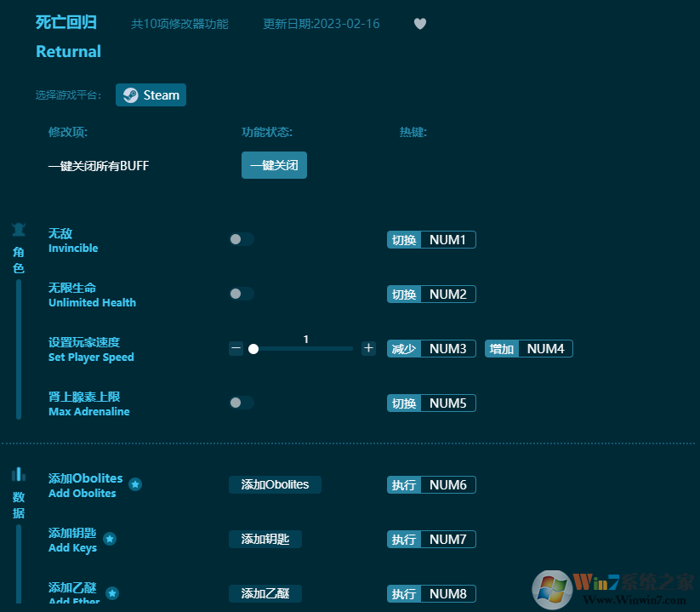Set hotkey NUM1 for Invincible
The image size is (700, 612).
(x=431, y=240)
